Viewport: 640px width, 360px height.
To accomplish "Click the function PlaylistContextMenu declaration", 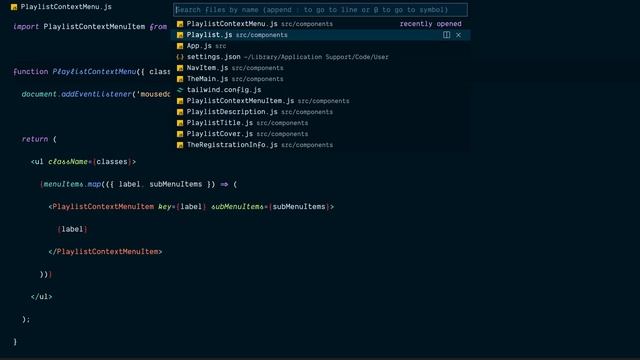I will (92, 72).
